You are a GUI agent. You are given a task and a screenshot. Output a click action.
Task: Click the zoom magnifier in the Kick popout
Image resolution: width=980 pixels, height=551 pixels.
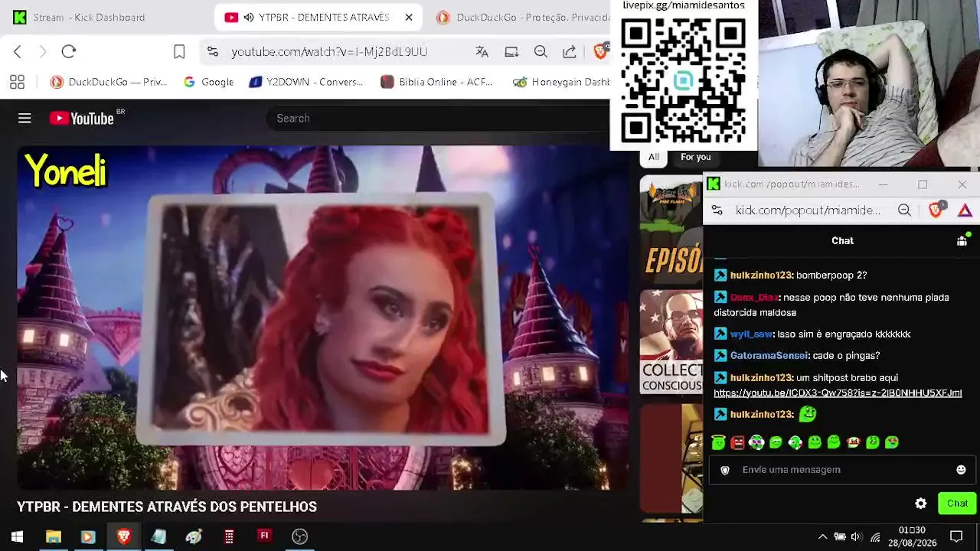click(904, 210)
